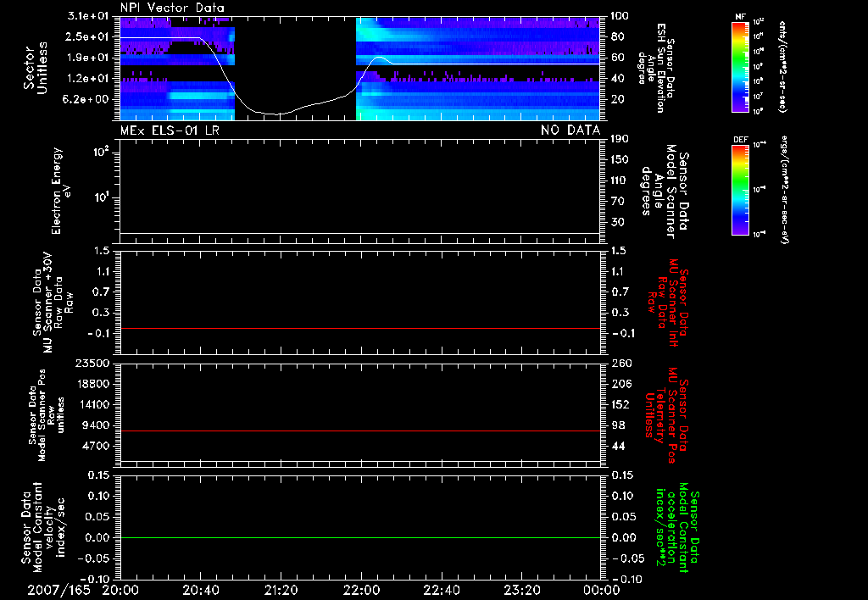
Task: Click the NF color scale bar
Action: pos(740,68)
